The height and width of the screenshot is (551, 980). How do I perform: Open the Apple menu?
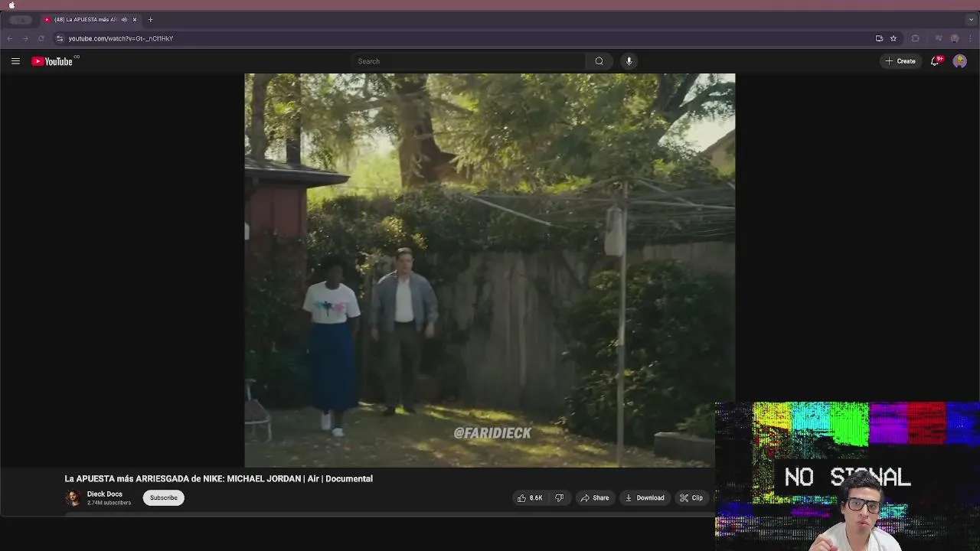[x=11, y=5]
